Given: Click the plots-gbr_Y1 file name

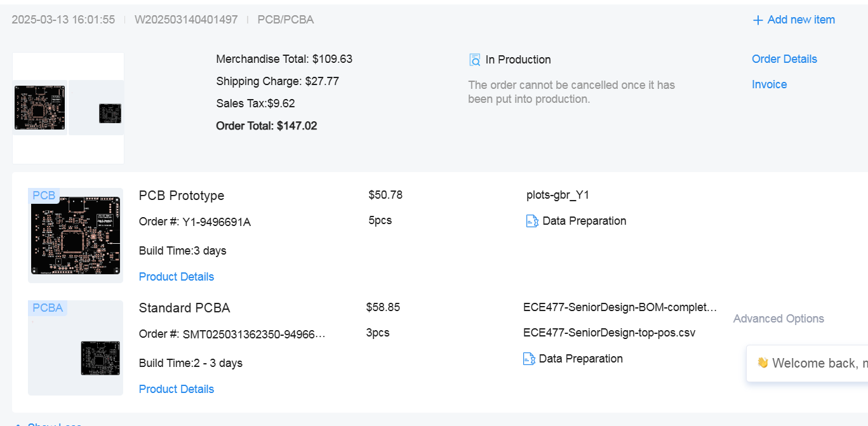Looking at the screenshot, I should coord(558,195).
